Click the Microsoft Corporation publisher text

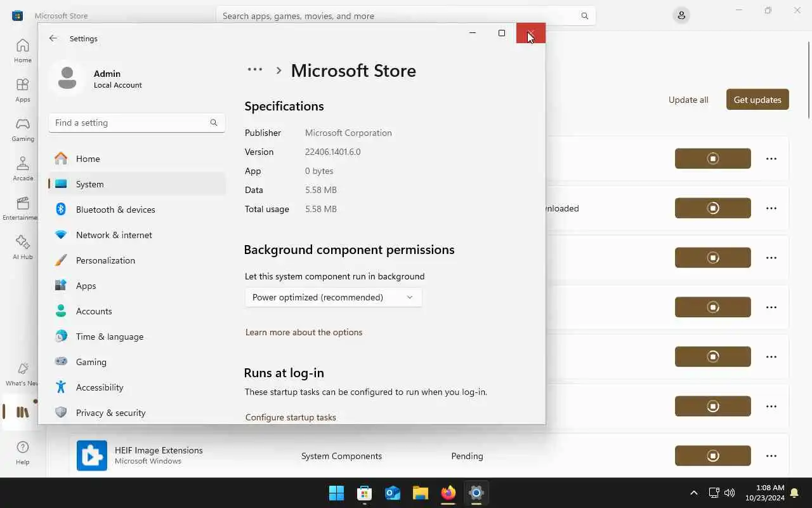click(x=348, y=133)
